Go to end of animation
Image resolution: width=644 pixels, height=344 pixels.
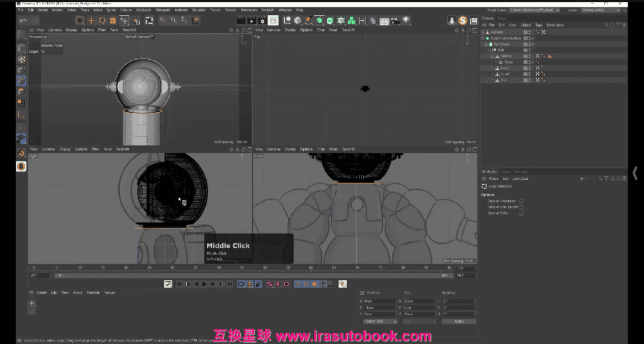point(230,284)
